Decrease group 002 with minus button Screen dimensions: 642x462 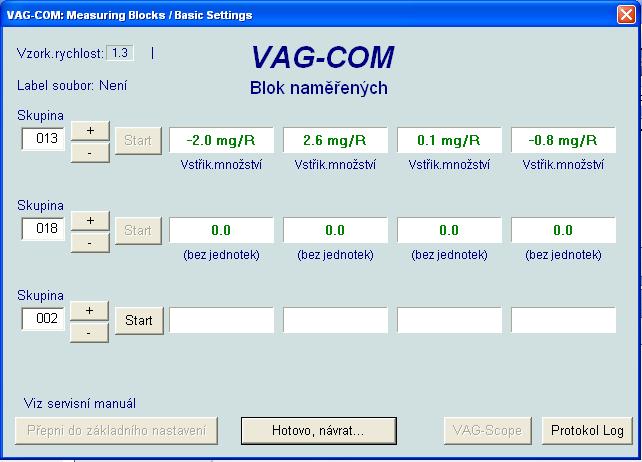(89, 333)
